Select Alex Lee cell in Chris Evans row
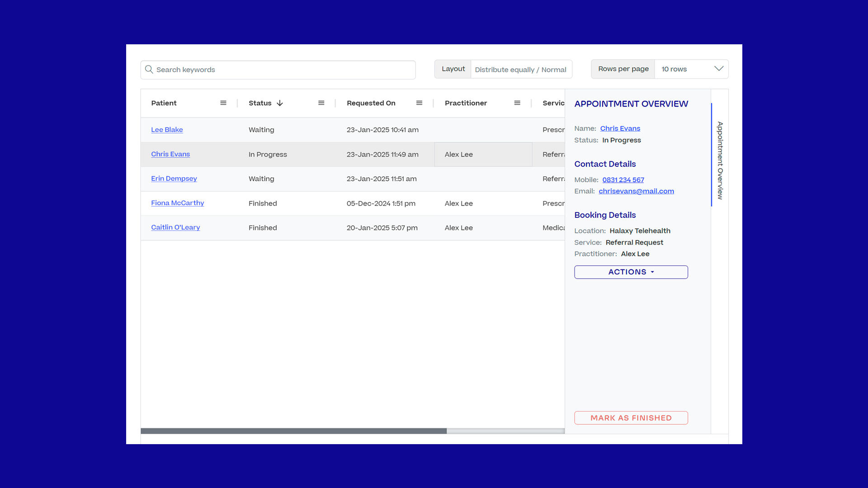 (x=483, y=155)
